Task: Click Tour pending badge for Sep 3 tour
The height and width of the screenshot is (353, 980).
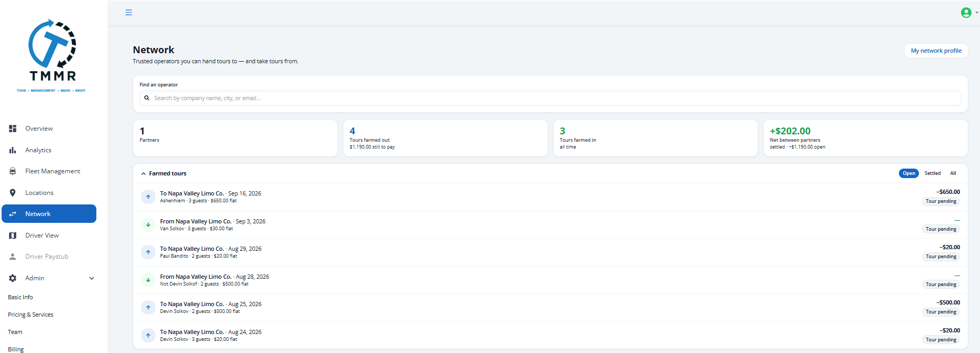Action: tap(941, 229)
